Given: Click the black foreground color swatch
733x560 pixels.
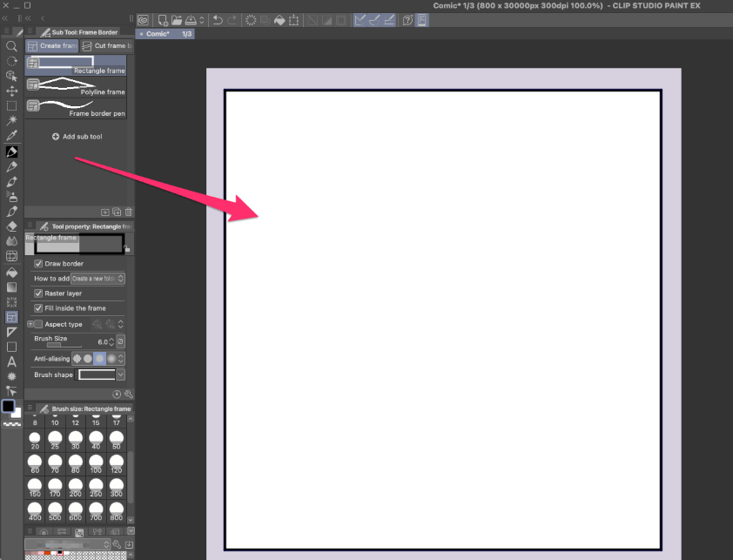Looking at the screenshot, I should (x=8, y=406).
